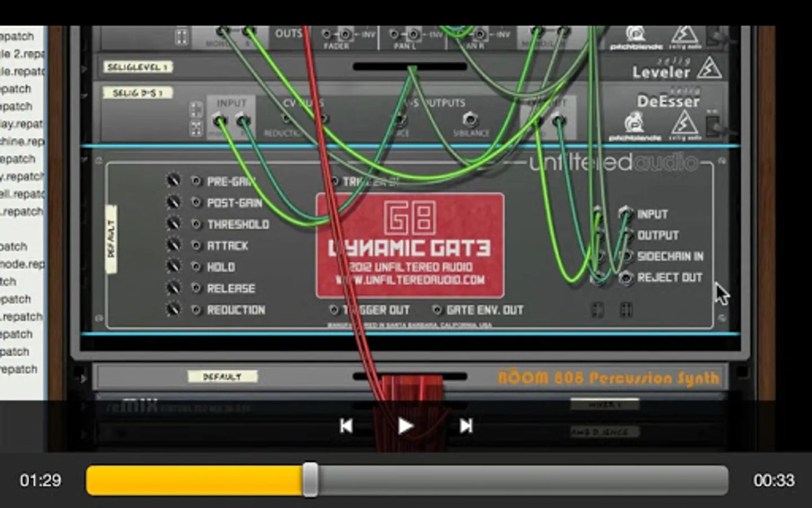This screenshot has width=812, height=508.
Task: Click the Boom 808 Percussion Synth title
Action: pos(608,378)
